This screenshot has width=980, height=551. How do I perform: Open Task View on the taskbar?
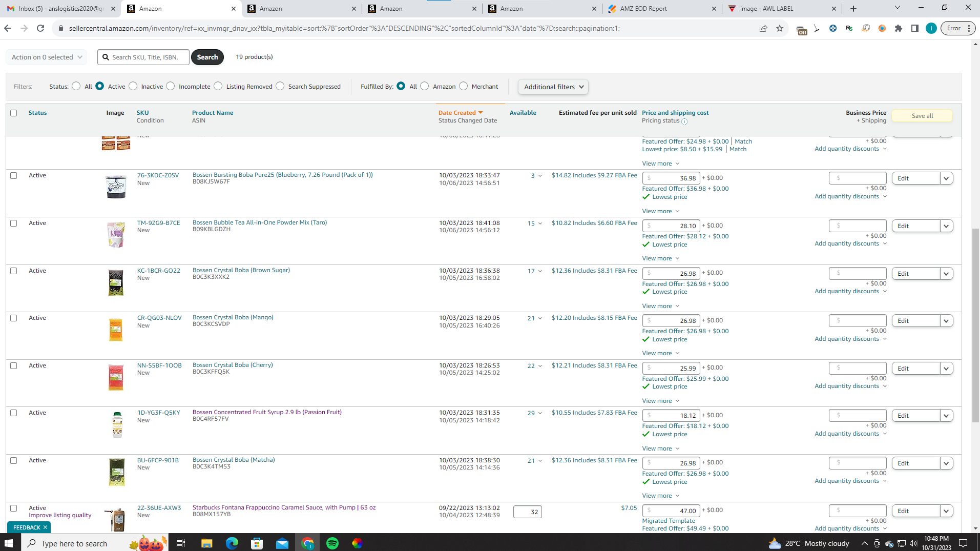180,543
